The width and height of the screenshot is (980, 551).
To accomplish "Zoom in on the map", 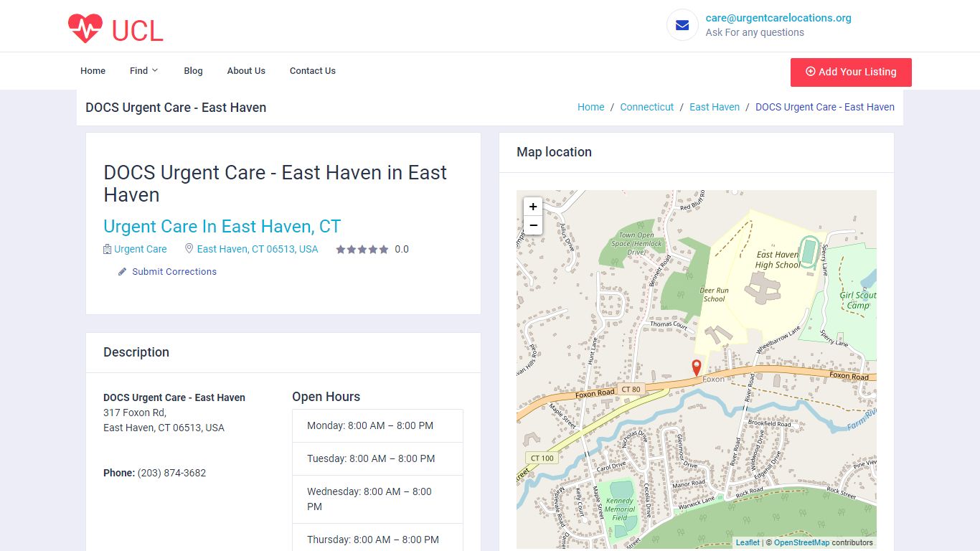I will click(x=533, y=207).
